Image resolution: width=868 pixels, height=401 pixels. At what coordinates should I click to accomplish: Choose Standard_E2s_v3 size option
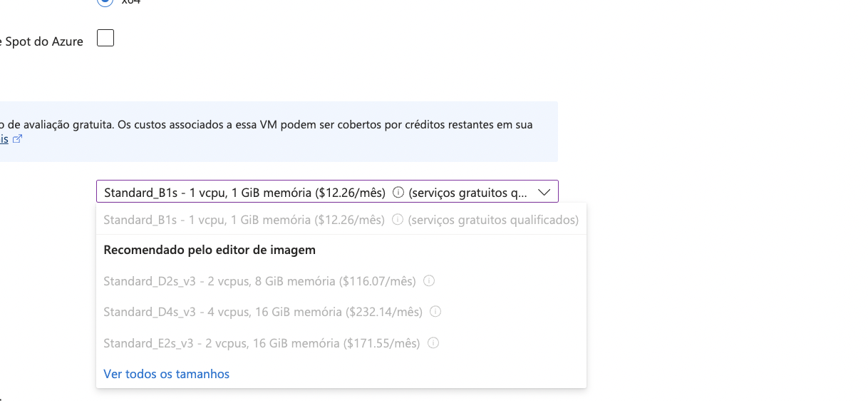click(341, 343)
